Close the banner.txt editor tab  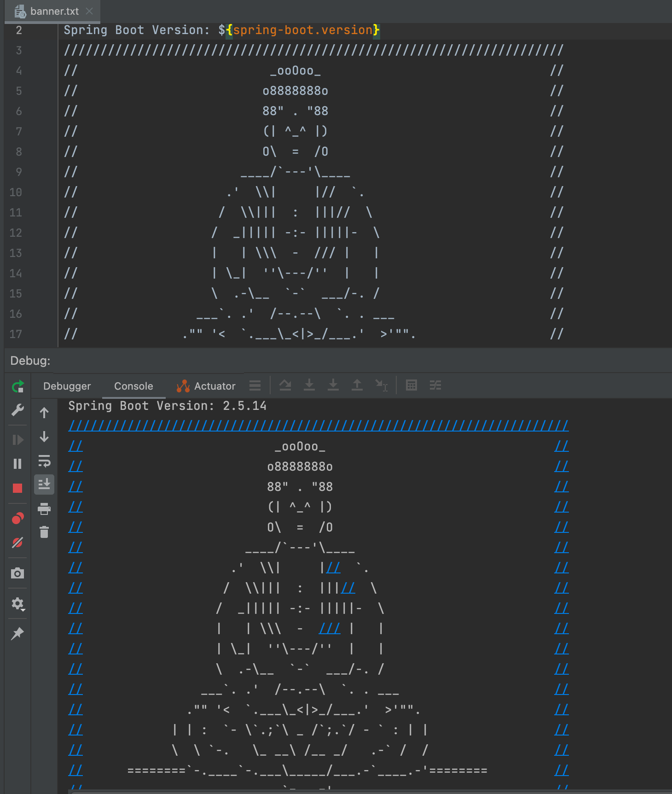pos(89,11)
